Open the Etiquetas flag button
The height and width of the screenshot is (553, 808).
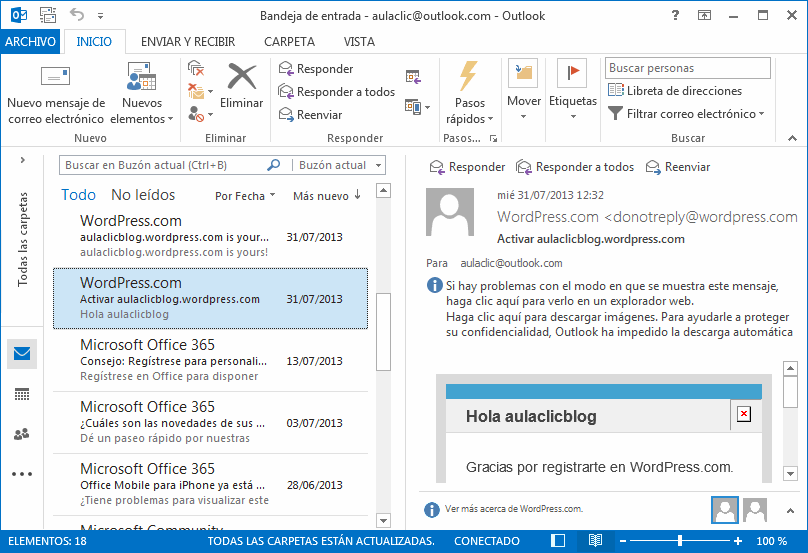tap(573, 90)
